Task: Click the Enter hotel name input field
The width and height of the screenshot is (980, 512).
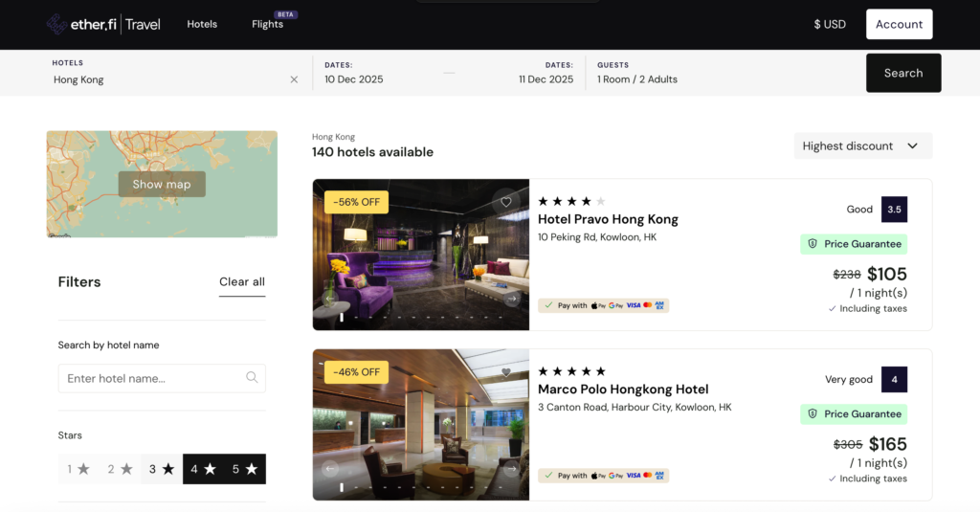Action: tap(153, 378)
